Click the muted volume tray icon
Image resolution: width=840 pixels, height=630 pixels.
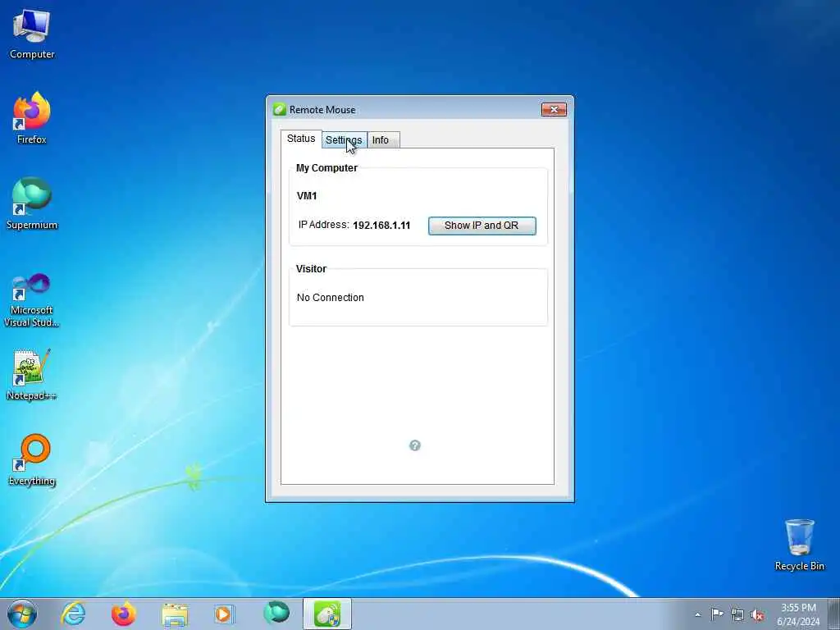point(757,615)
